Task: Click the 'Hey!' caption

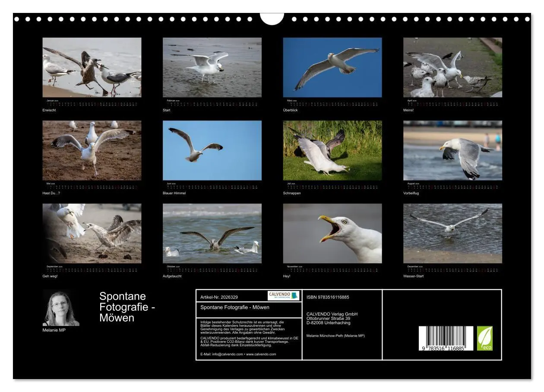Action: (x=287, y=276)
